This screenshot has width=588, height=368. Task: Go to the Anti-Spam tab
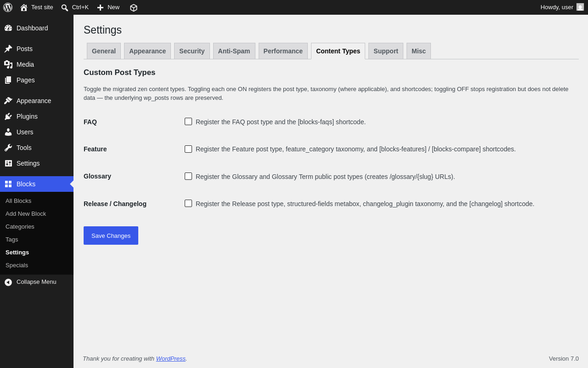[x=234, y=51]
